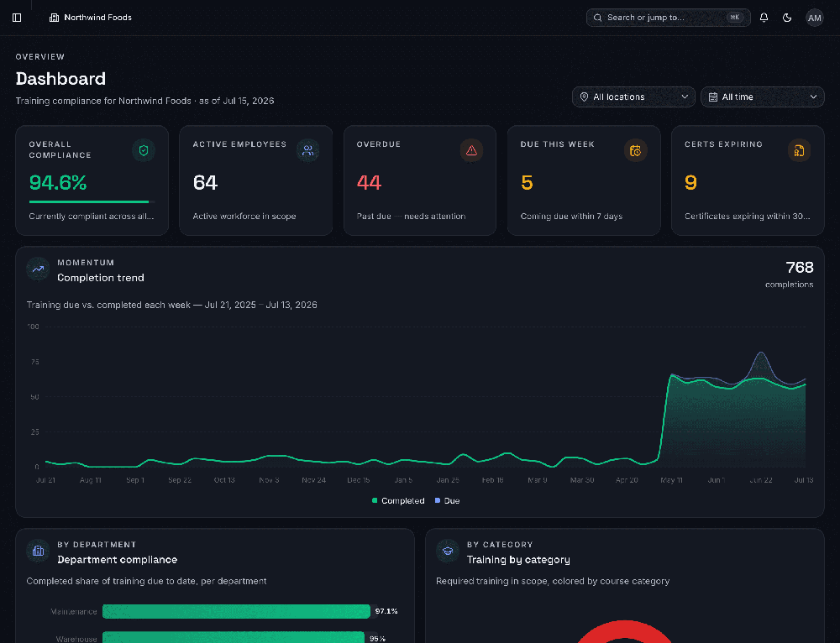
Task: Open the AM user avatar menu
Action: (x=814, y=18)
